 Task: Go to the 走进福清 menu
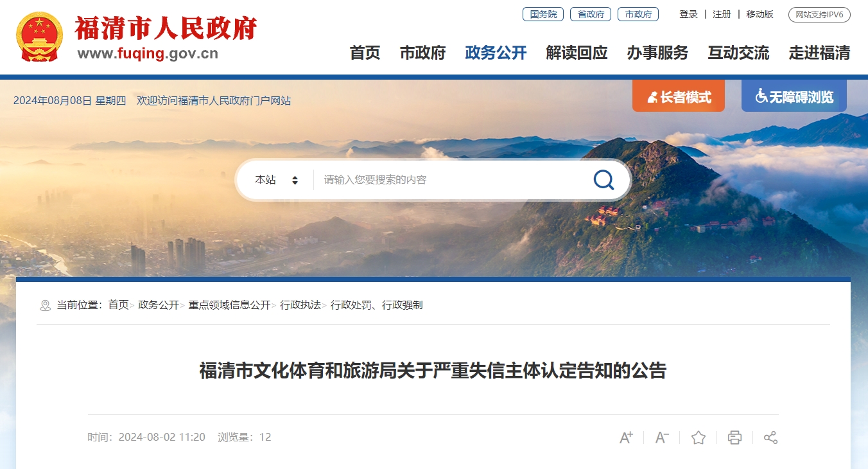[x=819, y=53]
